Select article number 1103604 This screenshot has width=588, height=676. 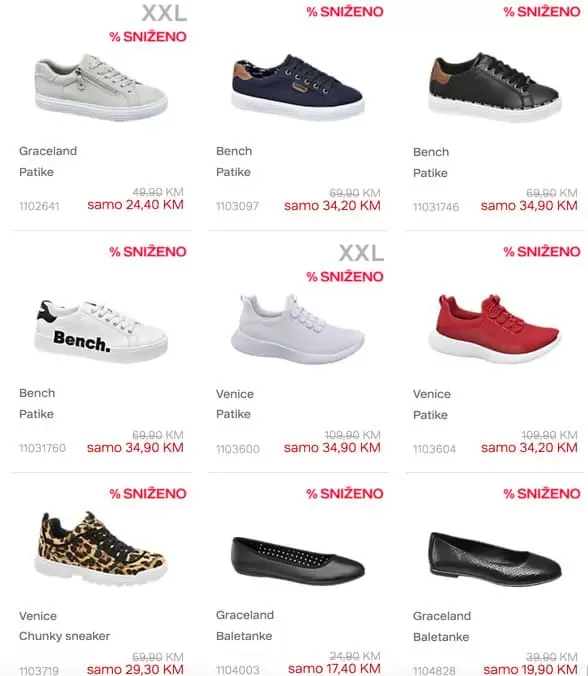tap(435, 449)
